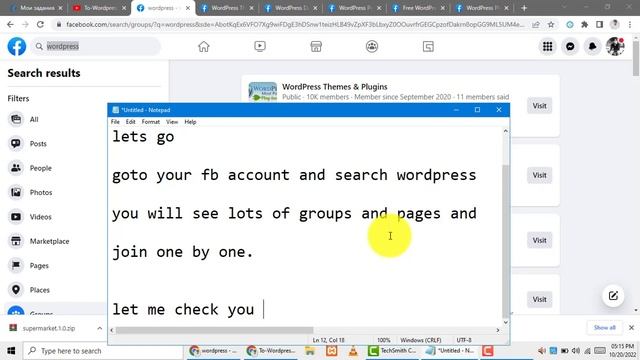Click the share page icon in address bar
This screenshot has height=360, width=640.
tap(536, 24)
